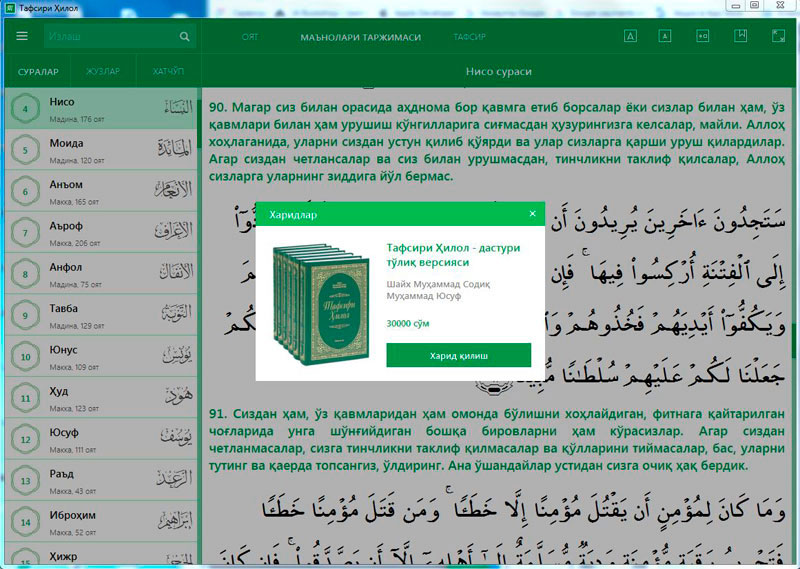Toggle fullscreen with expand icon
The height and width of the screenshot is (569, 800).
pos(777,37)
